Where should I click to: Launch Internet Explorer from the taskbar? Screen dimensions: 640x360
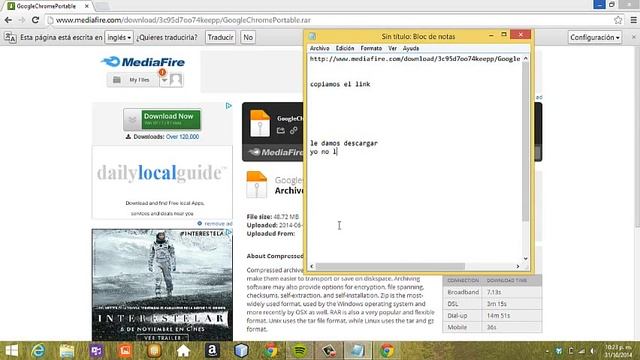38,351
